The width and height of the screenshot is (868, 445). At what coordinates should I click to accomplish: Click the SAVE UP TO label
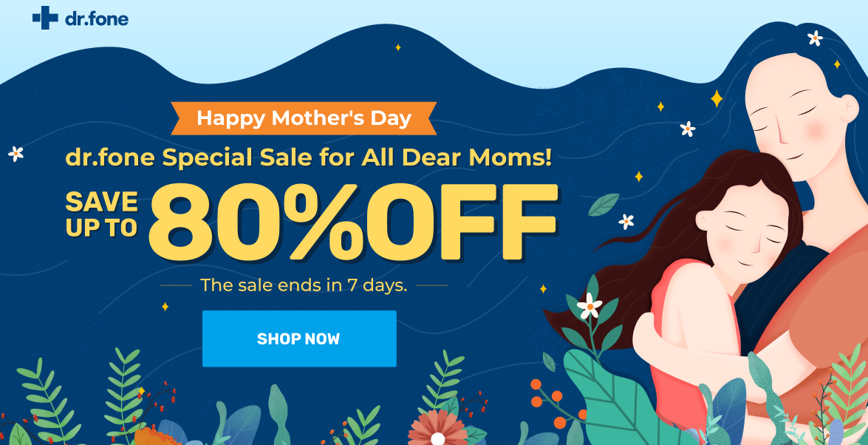click(102, 214)
